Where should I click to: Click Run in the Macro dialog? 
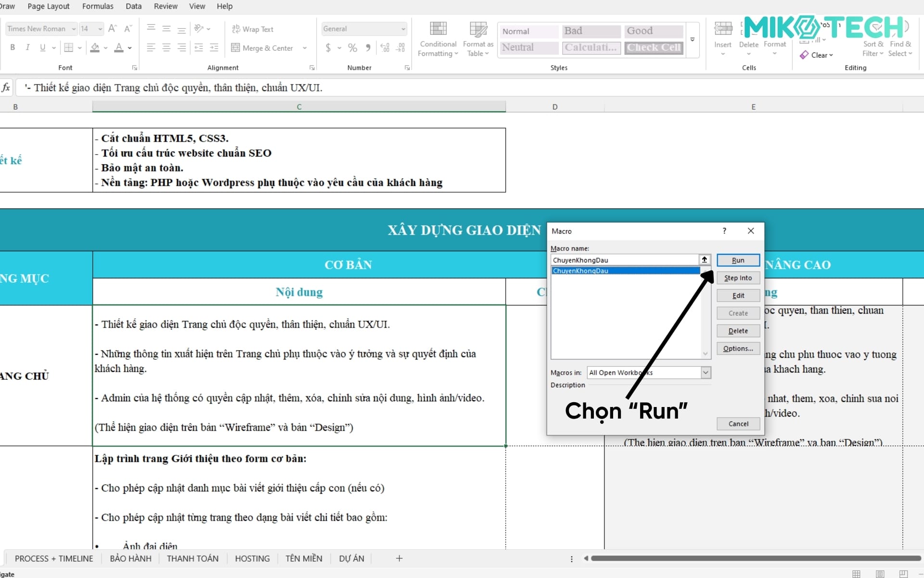(738, 260)
